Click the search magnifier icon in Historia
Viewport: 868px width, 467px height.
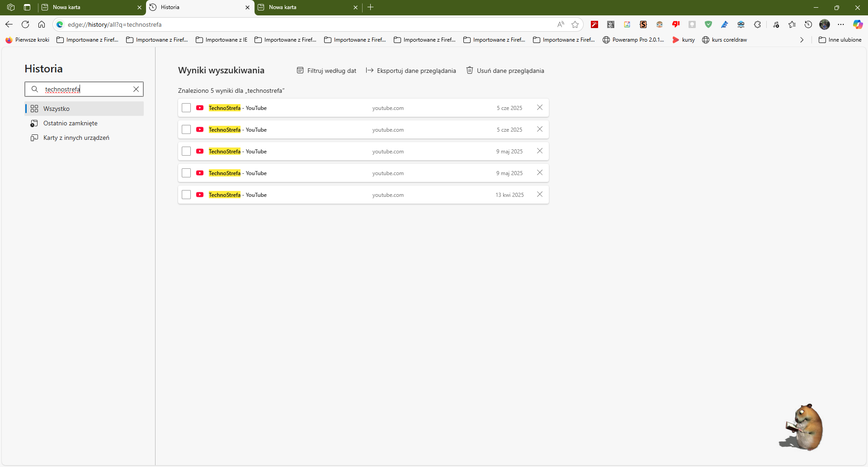point(35,89)
